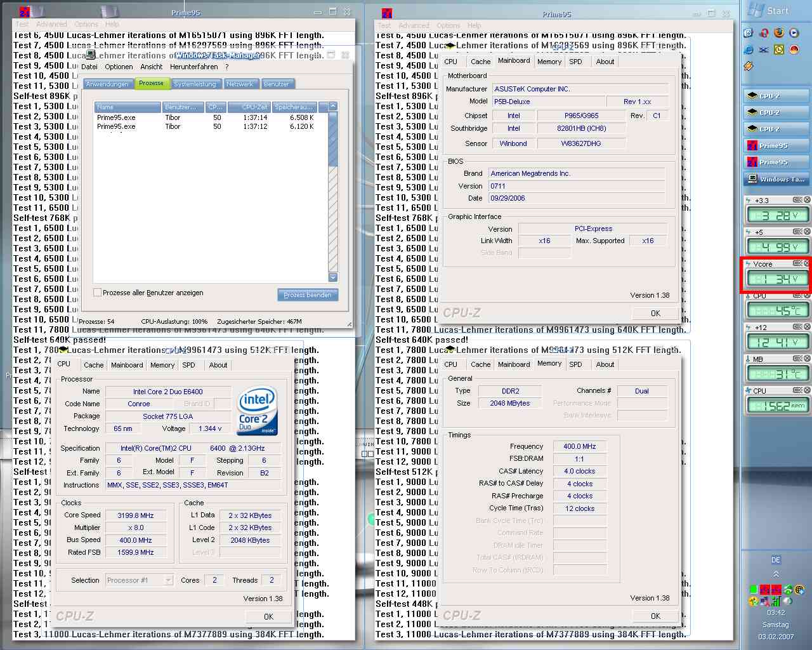This screenshot has height=650, width=812.
Task: Open settings of +3.3 voltage gadget
Action: tap(798, 199)
